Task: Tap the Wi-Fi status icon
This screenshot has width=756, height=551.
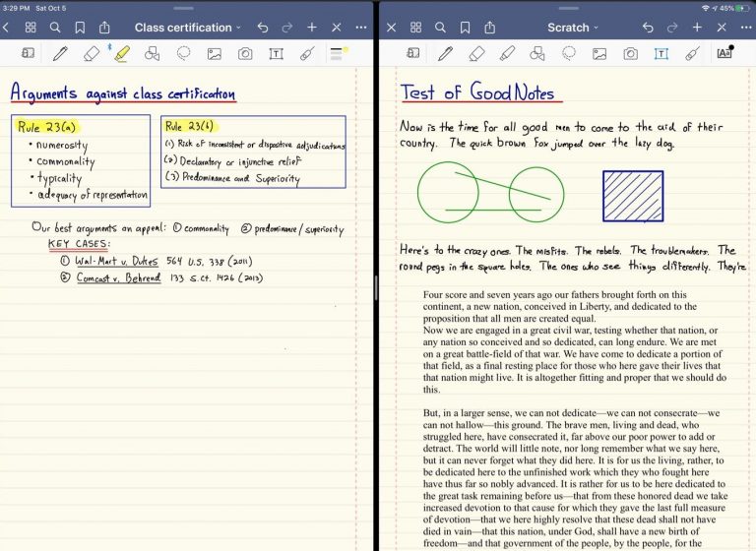Action: tap(706, 8)
